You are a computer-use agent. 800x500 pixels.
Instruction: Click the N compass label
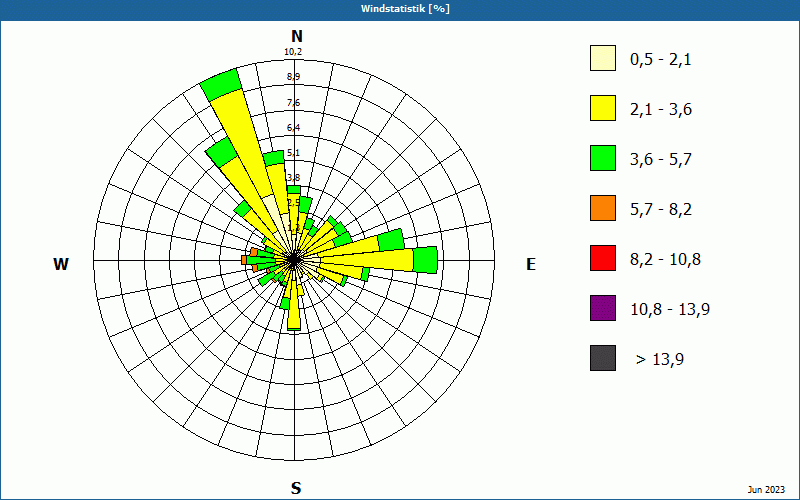(x=297, y=36)
